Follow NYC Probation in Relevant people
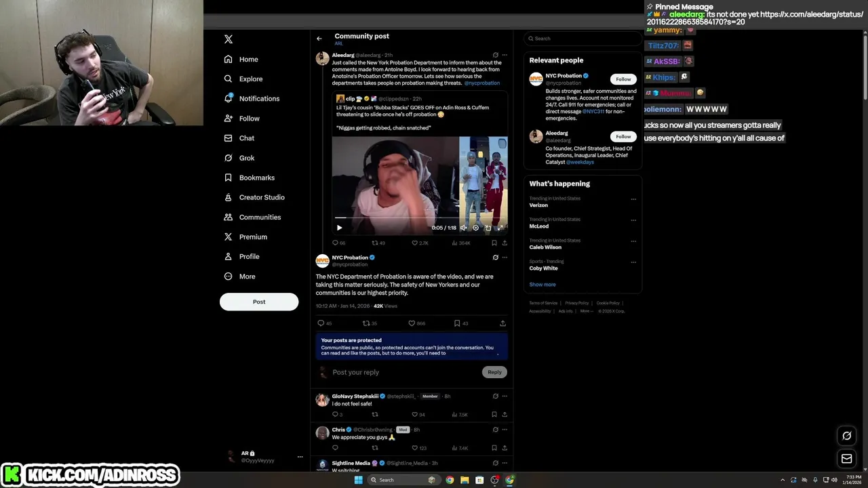This screenshot has height=488, width=868. 623,79
